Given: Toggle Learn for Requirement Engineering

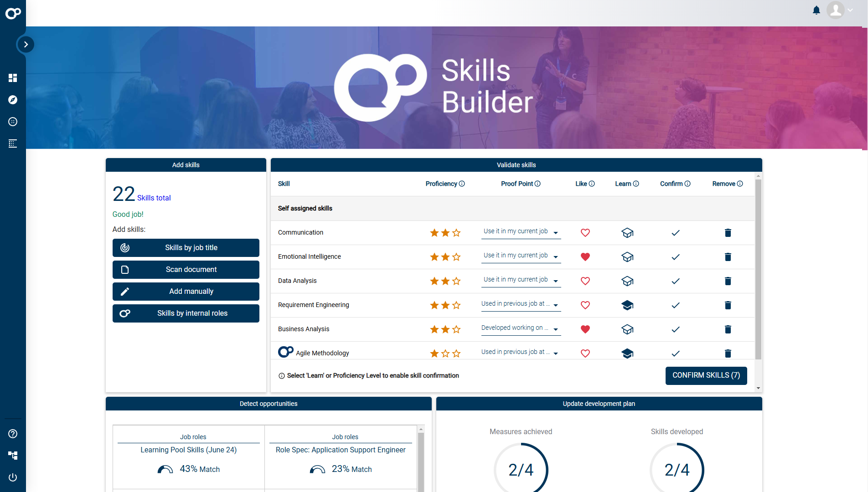Looking at the screenshot, I should (627, 305).
